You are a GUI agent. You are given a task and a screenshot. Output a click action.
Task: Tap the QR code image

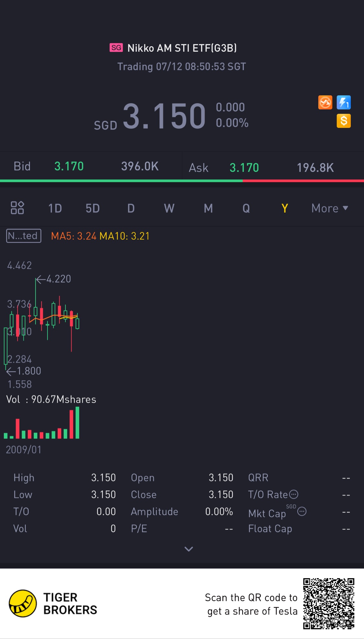329,604
